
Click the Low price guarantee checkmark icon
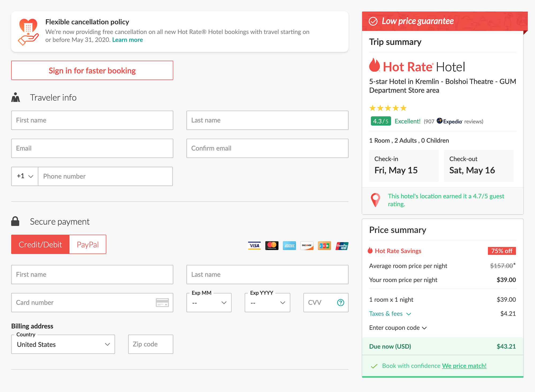(373, 21)
